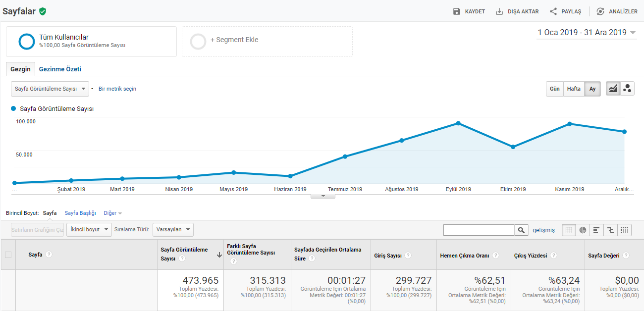The height and width of the screenshot is (311, 644).
Task: Select the pie chart percentage view icon
Action: [583, 230]
